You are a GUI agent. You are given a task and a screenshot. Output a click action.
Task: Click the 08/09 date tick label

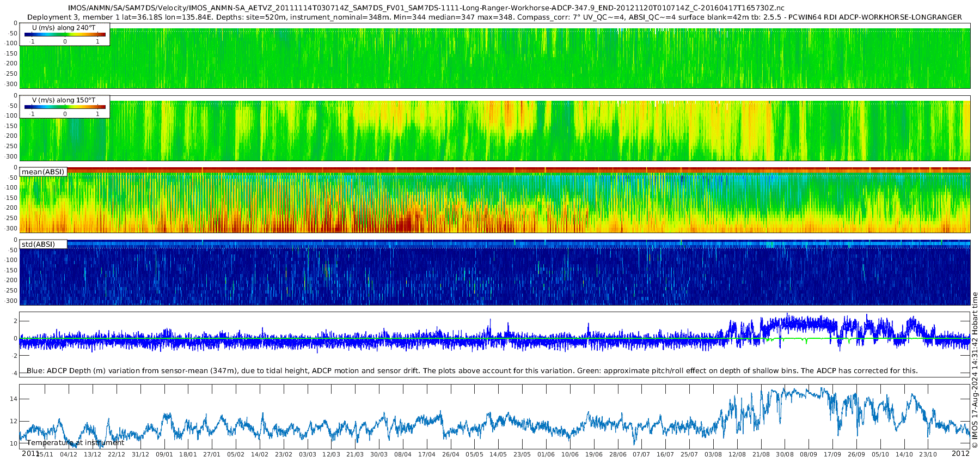pyautogui.click(x=808, y=454)
